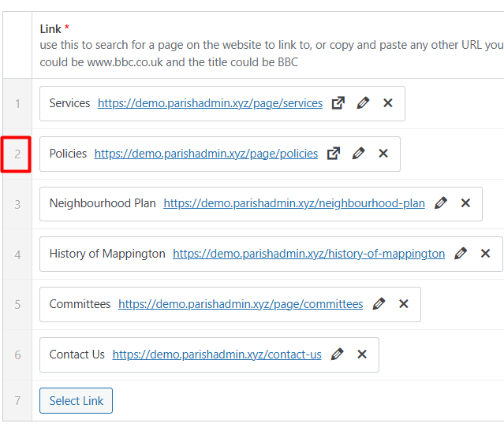Open the neighbourhood-plan URL

click(294, 203)
